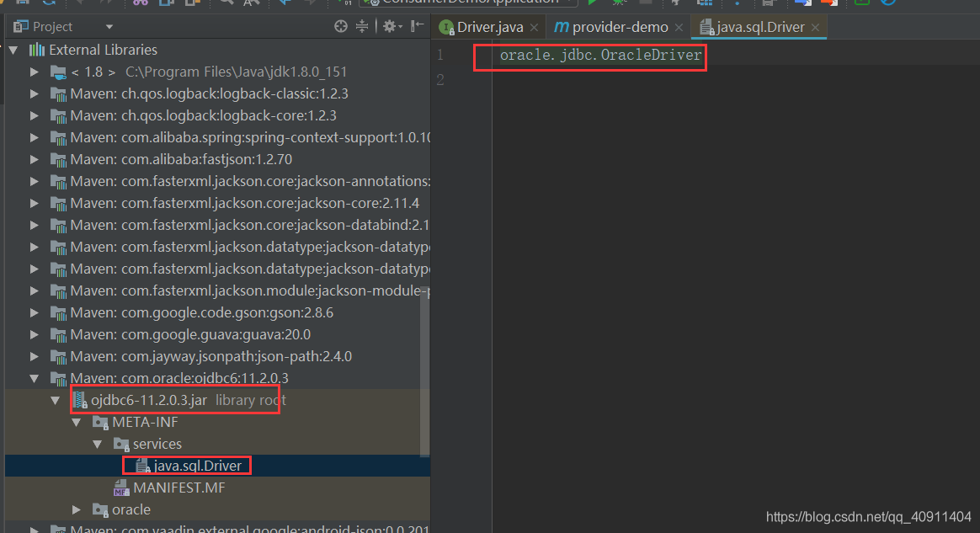The image size is (980, 533).
Task: Collapse the services folder
Action: [x=98, y=444]
